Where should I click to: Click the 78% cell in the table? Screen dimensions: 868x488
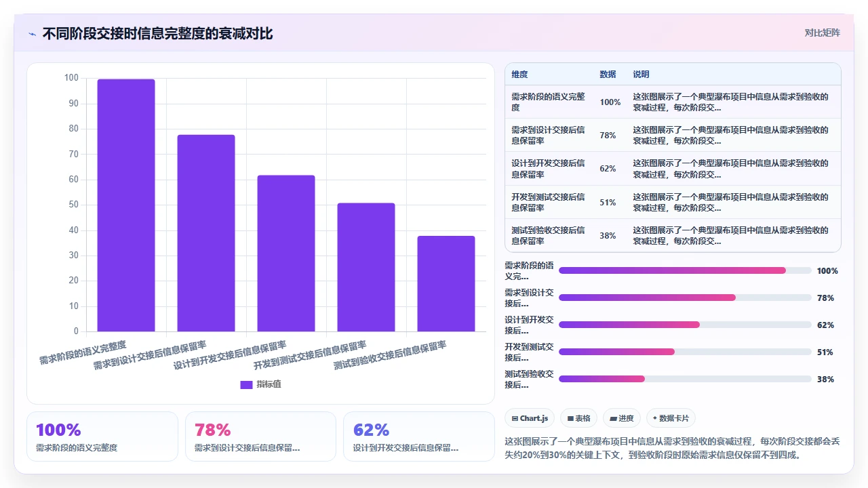(x=608, y=136)
